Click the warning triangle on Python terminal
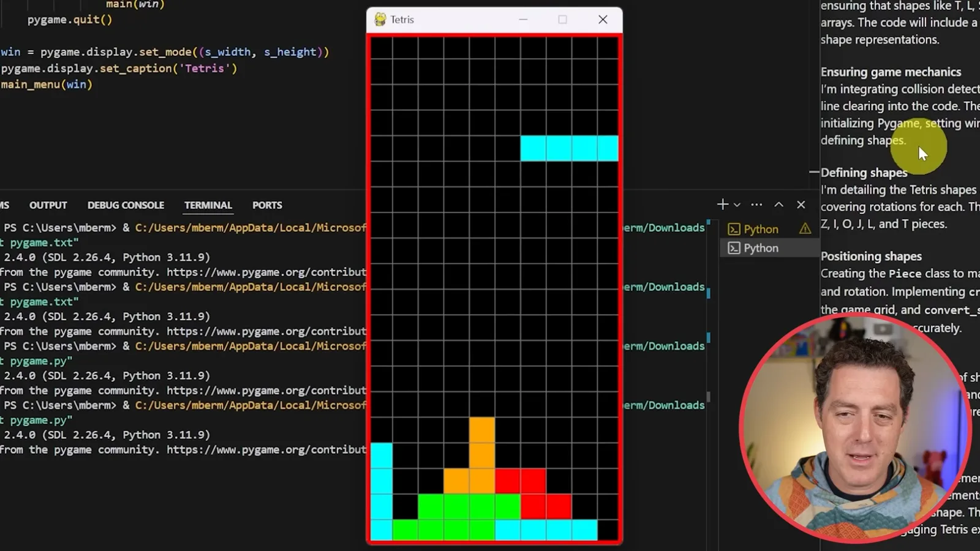980x551 pixels. 805,229
